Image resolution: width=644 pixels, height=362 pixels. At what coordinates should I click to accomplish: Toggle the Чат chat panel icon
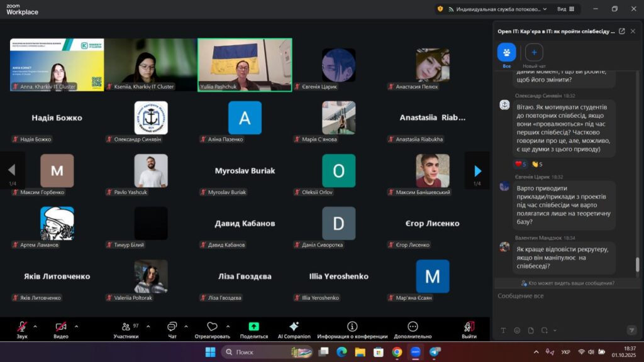(172, 327)
